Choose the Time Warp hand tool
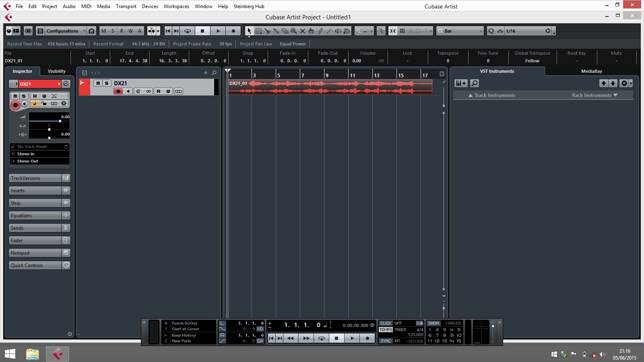The height and width of the screenshot is (362, 644). click(x=312, y=31)
